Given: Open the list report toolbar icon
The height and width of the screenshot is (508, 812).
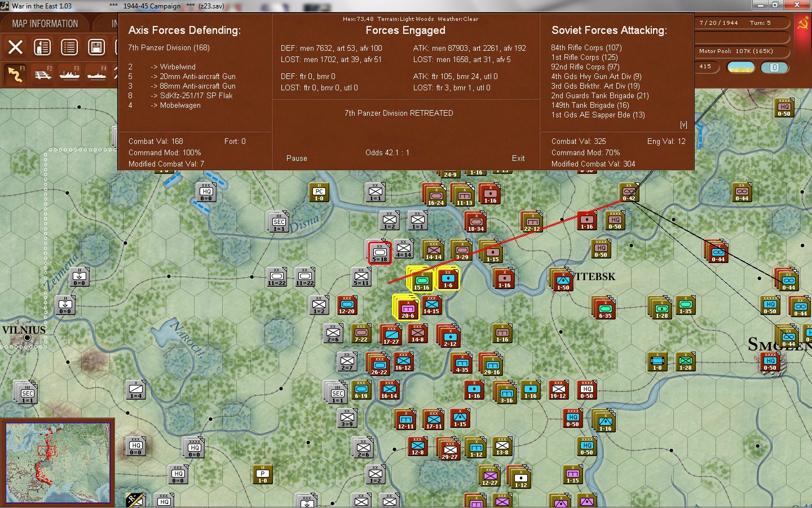Looking at the screenshot, I should tap(69, 47).
